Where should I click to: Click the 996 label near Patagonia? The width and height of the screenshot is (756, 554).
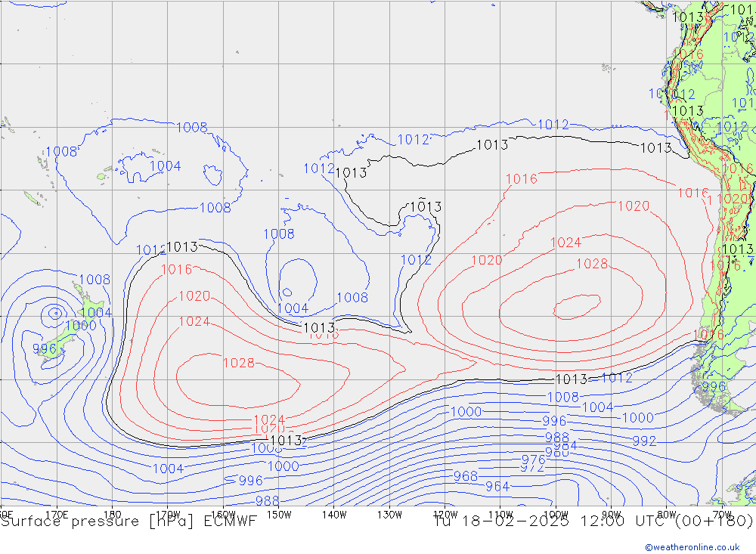pos(714,387)
